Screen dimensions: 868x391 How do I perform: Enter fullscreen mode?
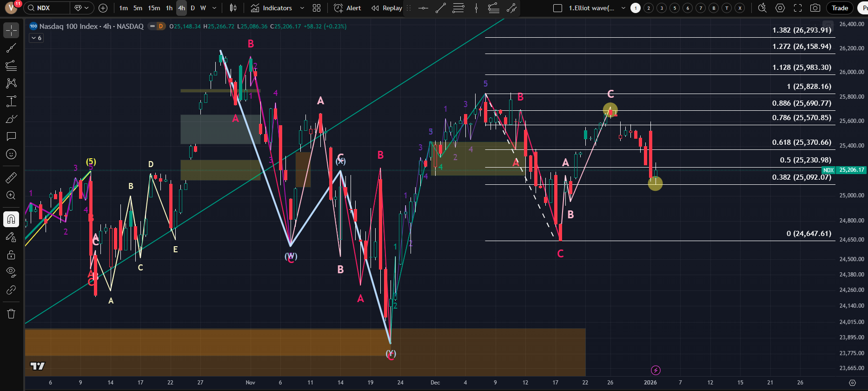798,8
